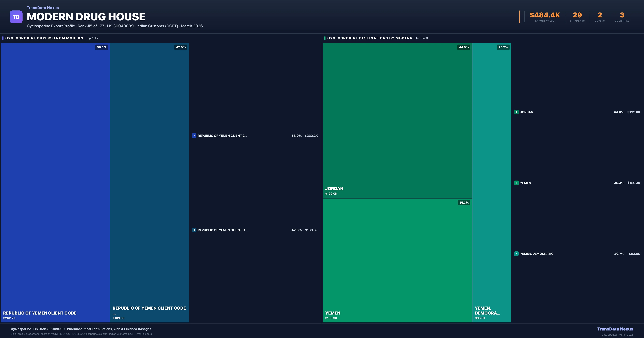
Task: Select the $262.2K blue treemap block
Action: coord(55,183)
